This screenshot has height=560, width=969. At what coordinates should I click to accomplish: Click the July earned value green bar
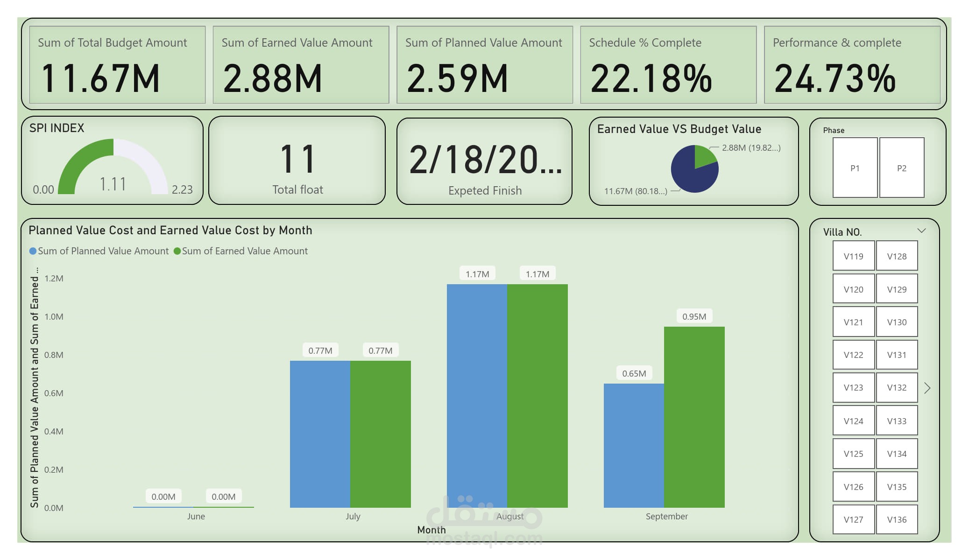point(380,434)
